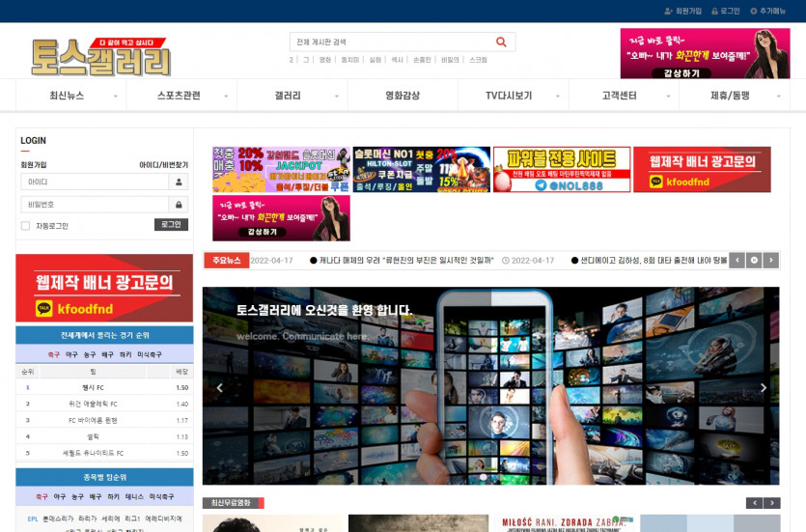This screenshot has width=806, height=532.
Task: Click the user icon in ID field
Action: click(179, 182)
